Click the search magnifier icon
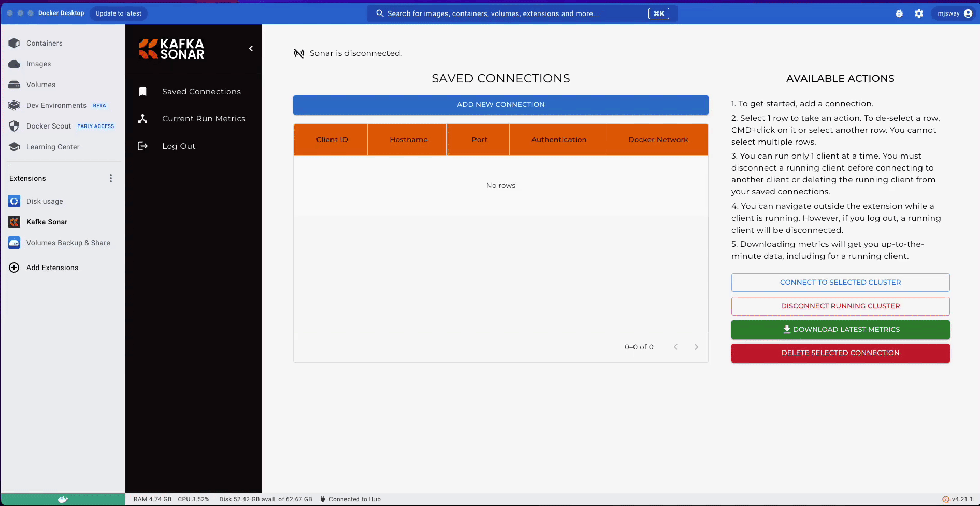Viewport: 980px width, 506px height. pos(380,13)
